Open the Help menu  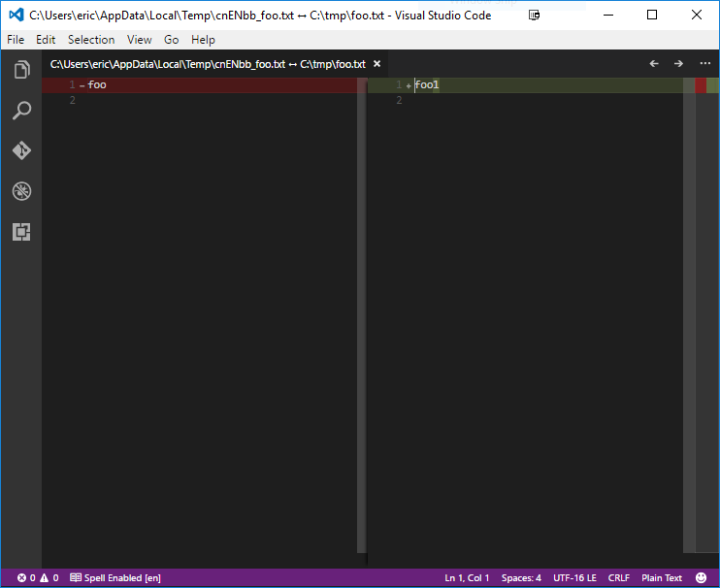(203, 40)
